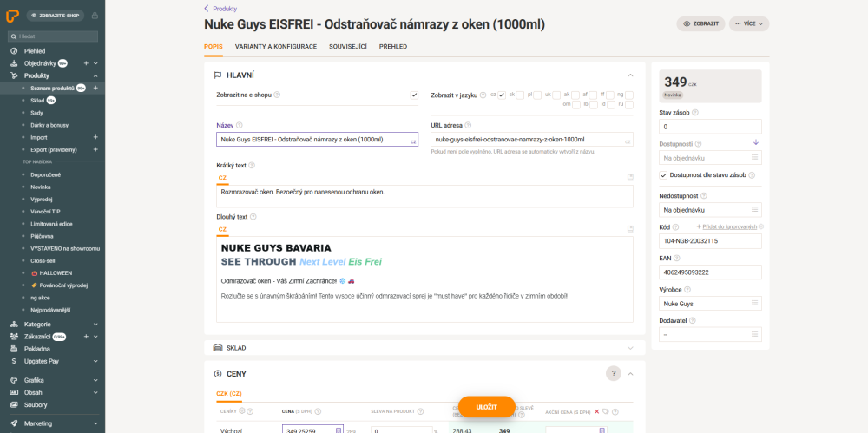Click the round question mark button in Ceny
This screenshot has width=868, height=433.
click(x=613, y=373)
